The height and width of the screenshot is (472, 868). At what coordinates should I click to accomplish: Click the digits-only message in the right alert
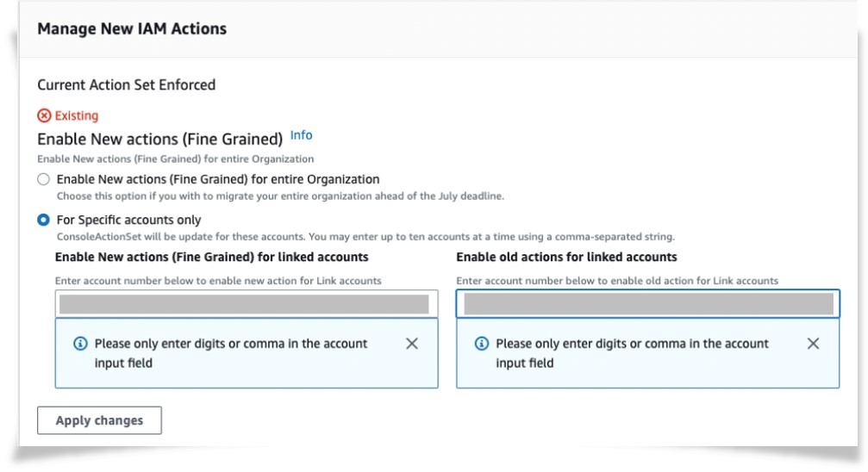[632, 353]
